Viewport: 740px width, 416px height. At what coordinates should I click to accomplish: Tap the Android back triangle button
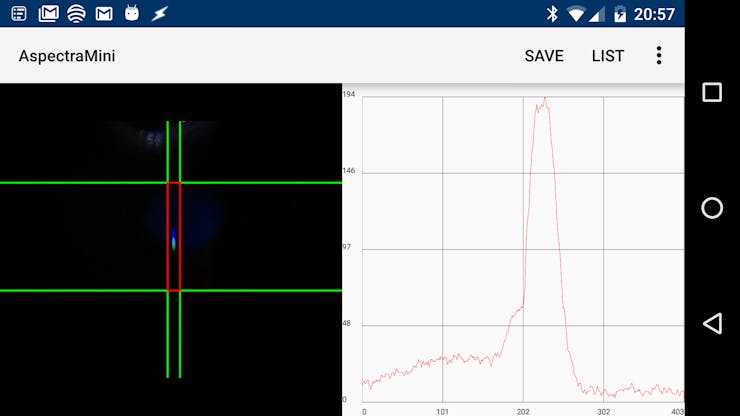point(712,323)
